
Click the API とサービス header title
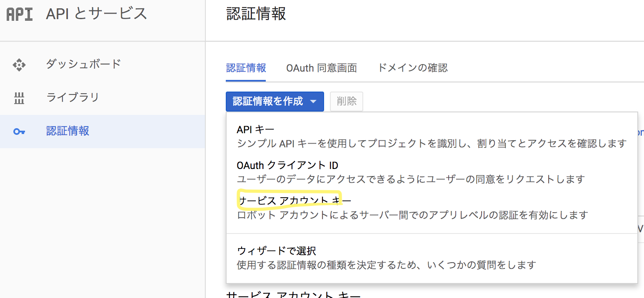tap(97, 14)
